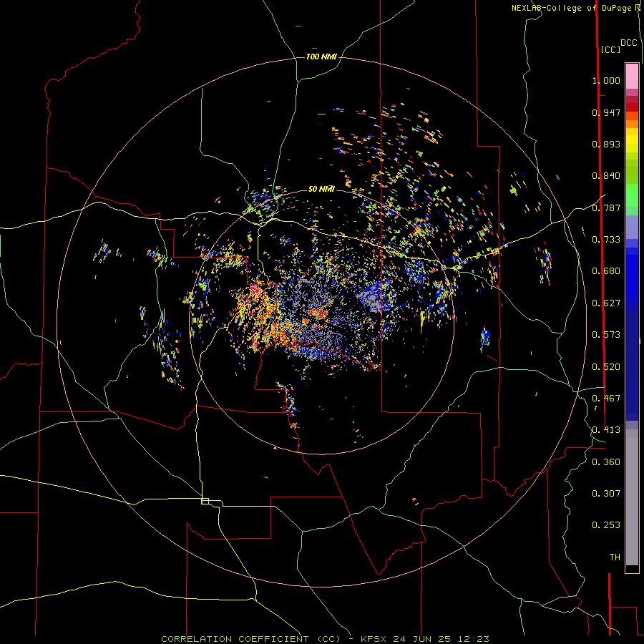Click the small yellow square highway marker

pos(205,501)
